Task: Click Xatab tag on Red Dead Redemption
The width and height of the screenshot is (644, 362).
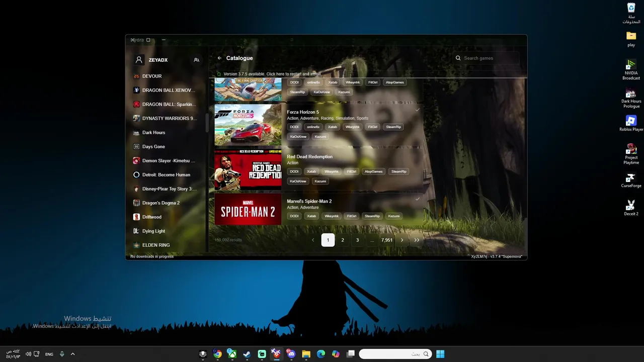Action: 311,171
